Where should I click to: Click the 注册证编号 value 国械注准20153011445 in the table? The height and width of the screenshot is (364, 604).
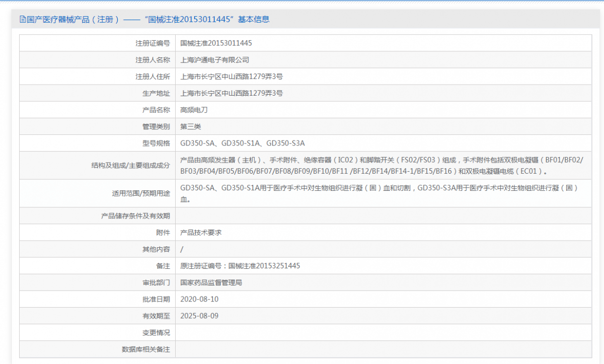click(x=216, y=43)
